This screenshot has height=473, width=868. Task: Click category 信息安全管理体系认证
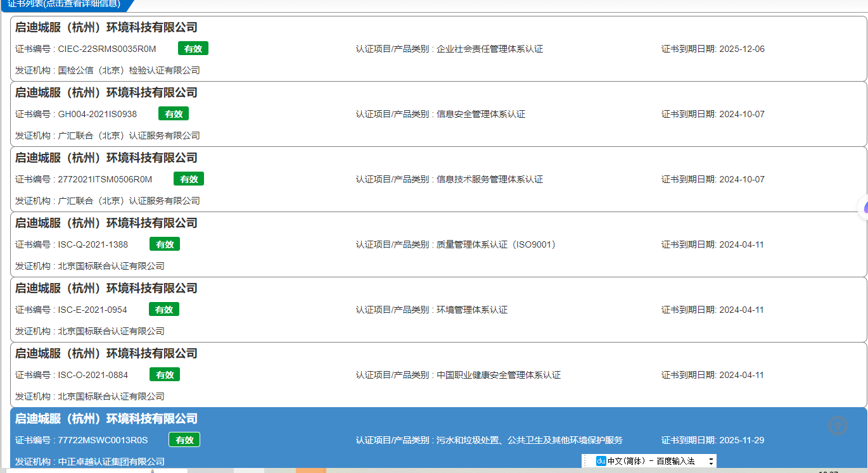pyautogui.click(x=481, y=114)
